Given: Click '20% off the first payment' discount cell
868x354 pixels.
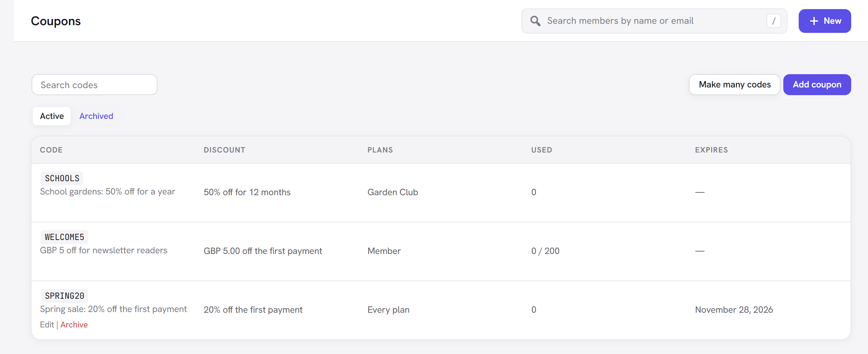Looking at the screenshot, I should coord(253,310).
